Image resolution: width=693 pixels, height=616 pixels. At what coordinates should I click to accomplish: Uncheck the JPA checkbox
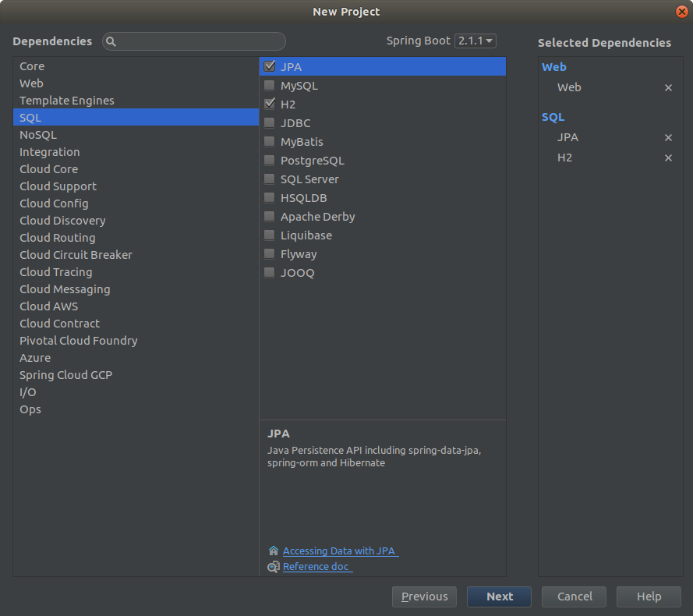(268, 66)
